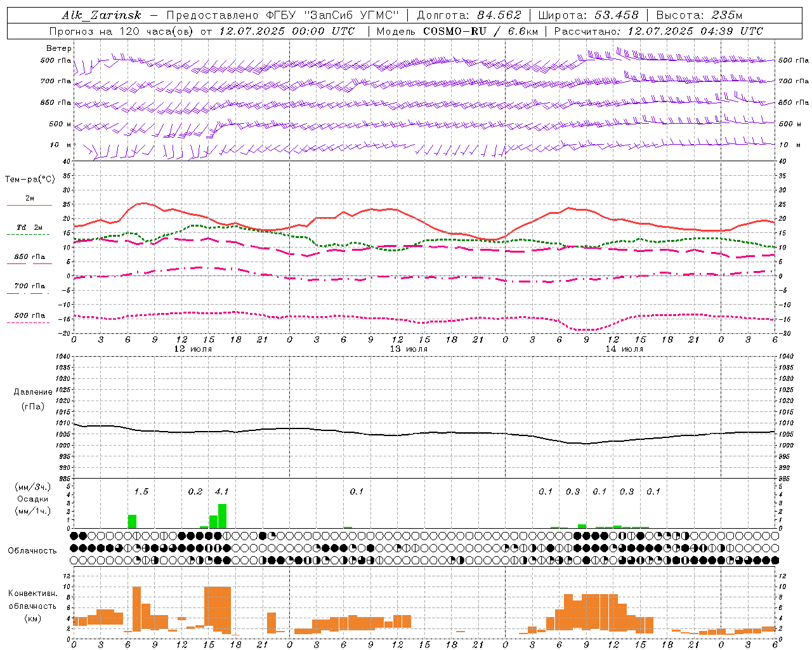
Task: Click 'Прогноз на 120 часа(ов)' header text
Action: 122,31
